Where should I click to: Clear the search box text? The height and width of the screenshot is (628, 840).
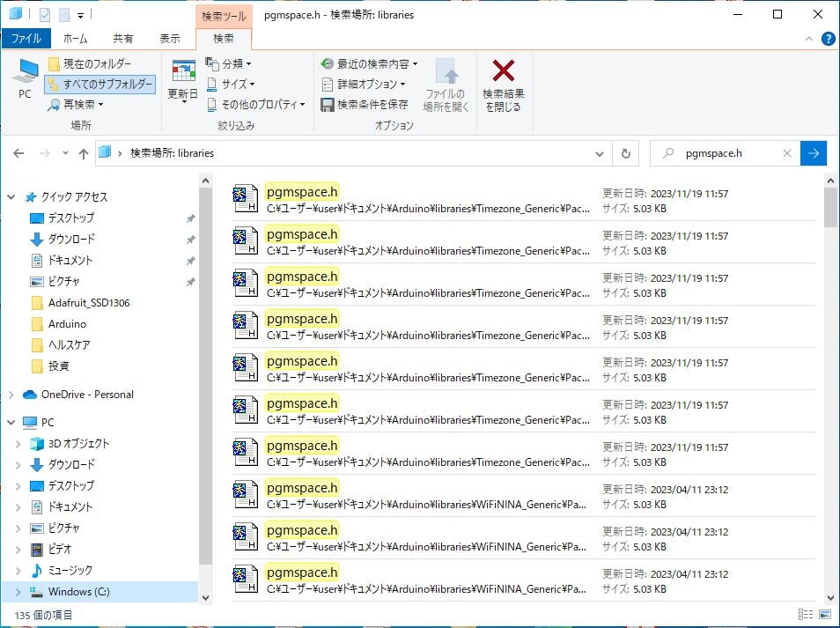pyautogui.click(x=787, y=153)
